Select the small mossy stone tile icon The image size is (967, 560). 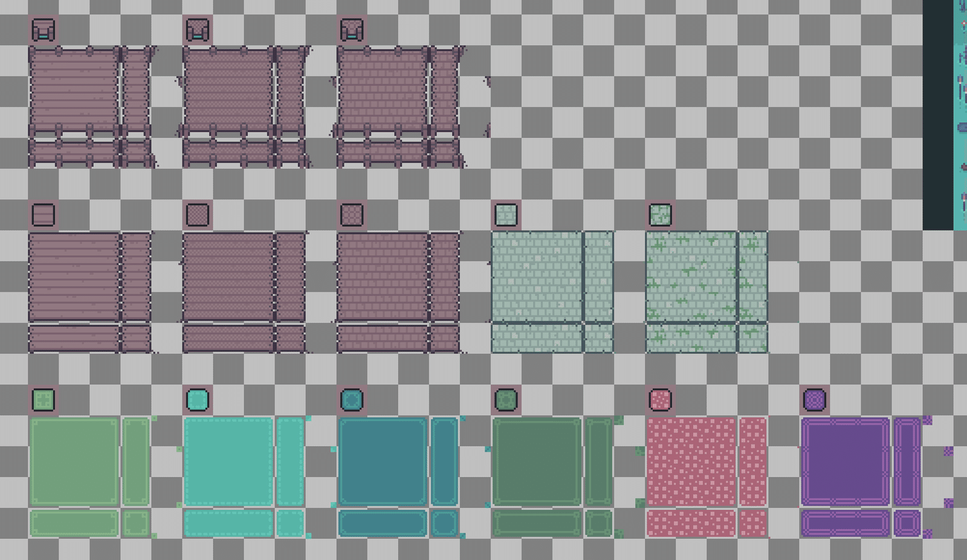(x=660, y=215)
